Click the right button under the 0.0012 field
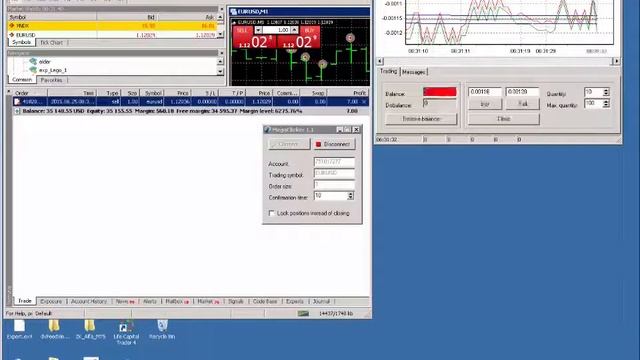640x360 pixels. coord(522,104)
